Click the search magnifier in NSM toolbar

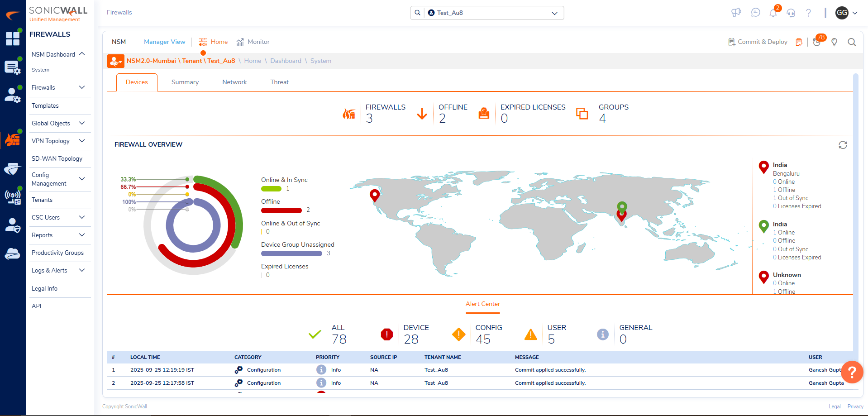pos(851,42)
